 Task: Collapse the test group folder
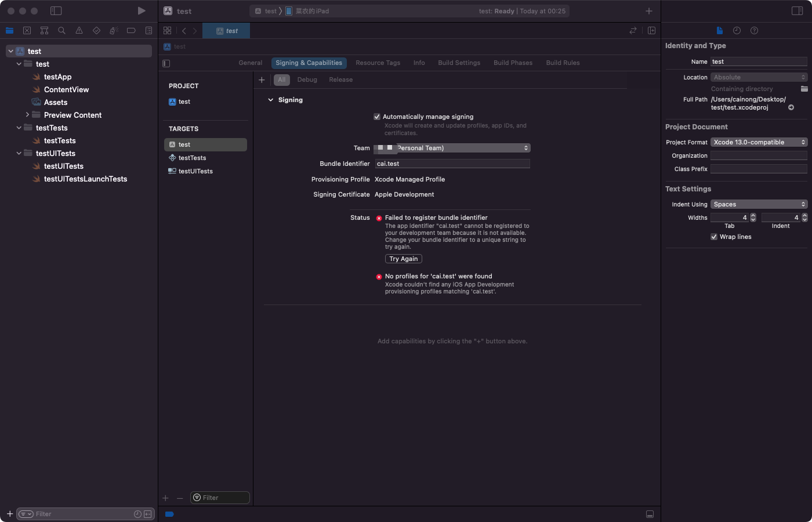coord(19,64)
